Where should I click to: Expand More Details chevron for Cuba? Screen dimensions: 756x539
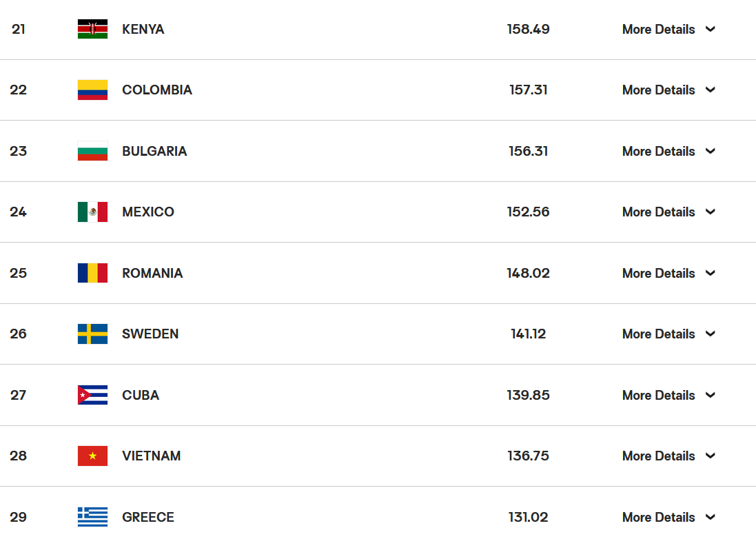coord(711,395)
